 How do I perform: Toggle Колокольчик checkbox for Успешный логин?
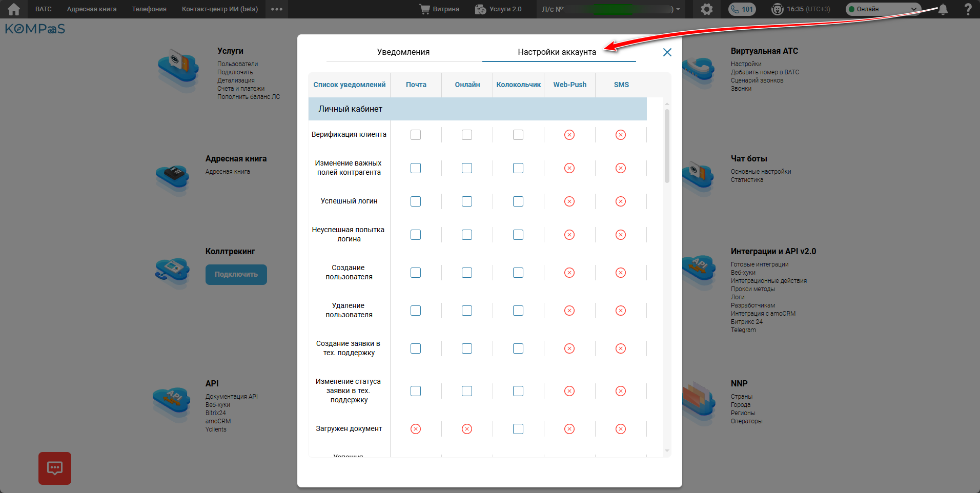[518, 201]
